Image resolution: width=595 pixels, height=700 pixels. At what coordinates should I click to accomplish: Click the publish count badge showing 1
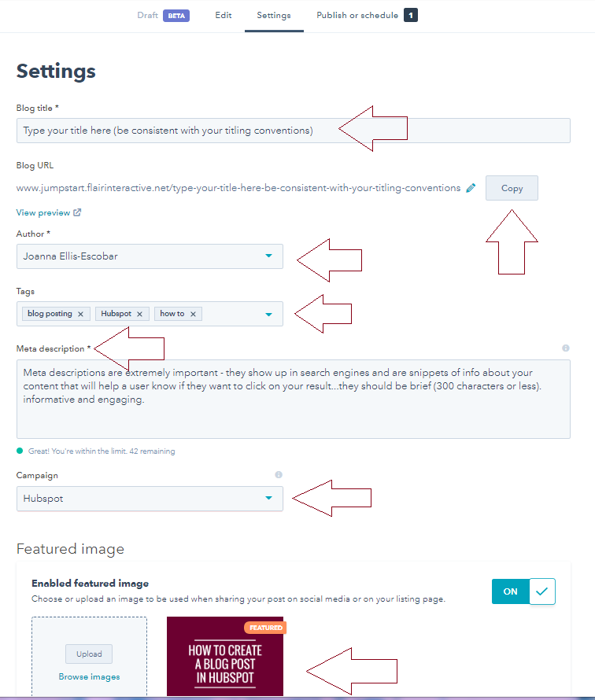pos(410,15)
